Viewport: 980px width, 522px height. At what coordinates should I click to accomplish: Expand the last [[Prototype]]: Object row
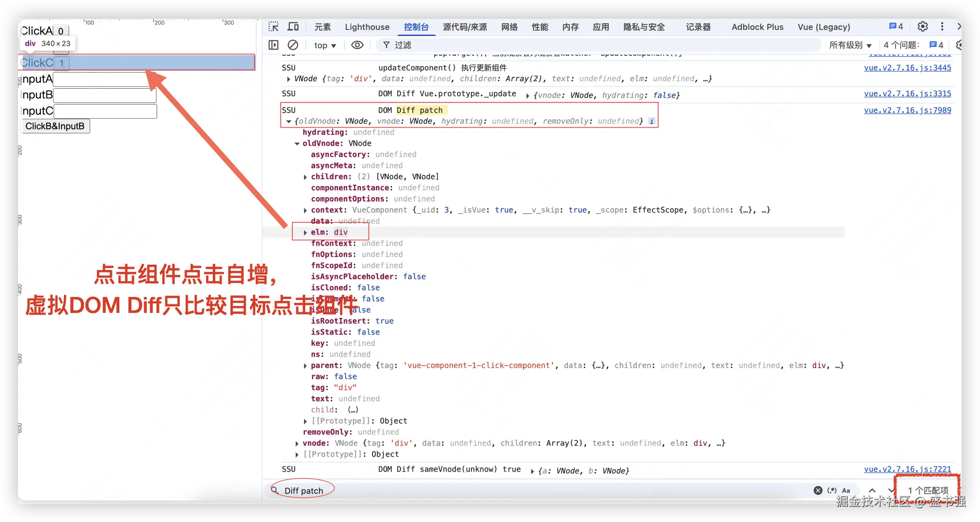pos(297,455)
